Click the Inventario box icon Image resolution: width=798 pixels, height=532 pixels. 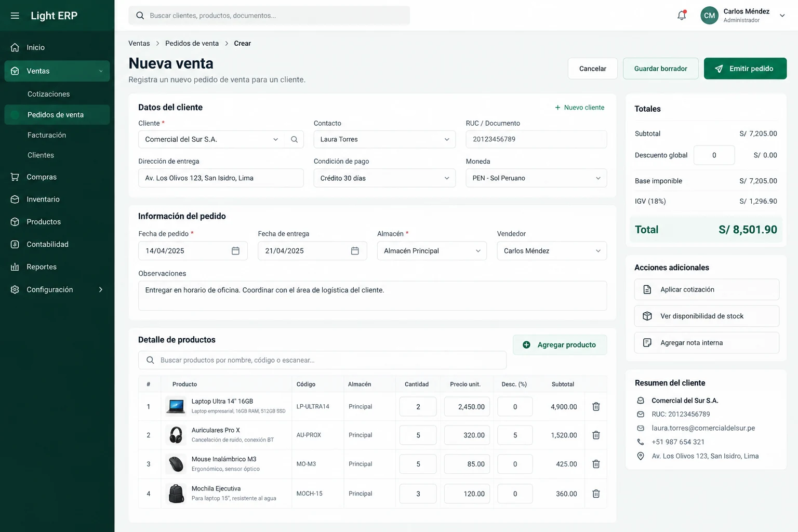tap(15, 199)
